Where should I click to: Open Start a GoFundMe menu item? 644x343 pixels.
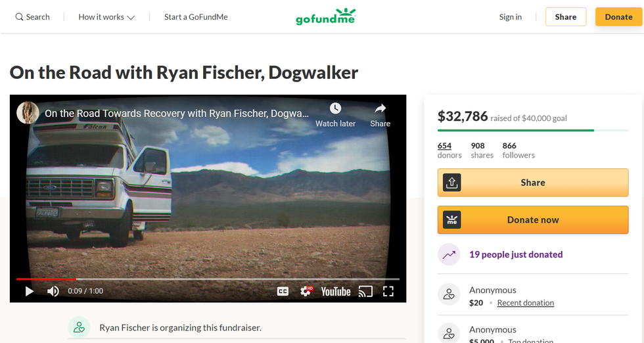point(196,17)
